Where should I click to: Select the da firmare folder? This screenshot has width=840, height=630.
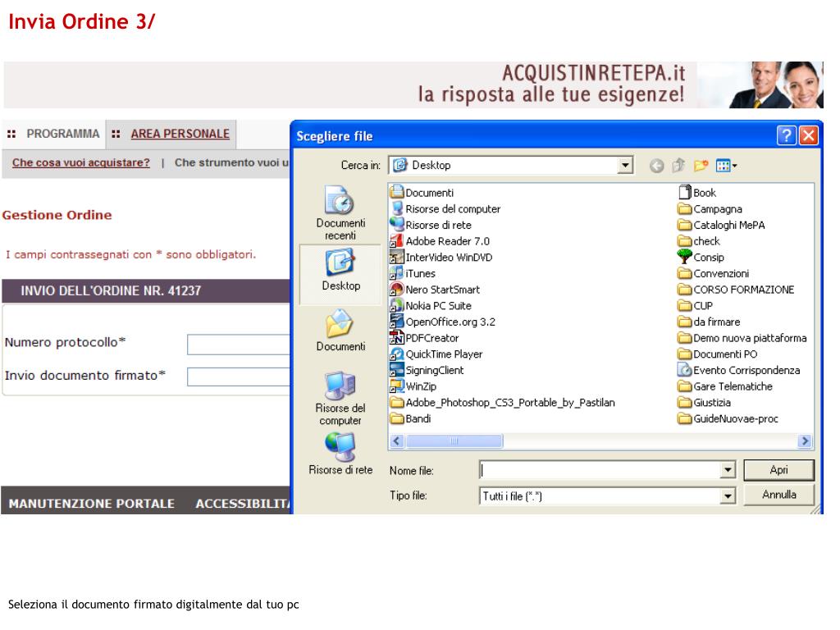pos(710,322)
